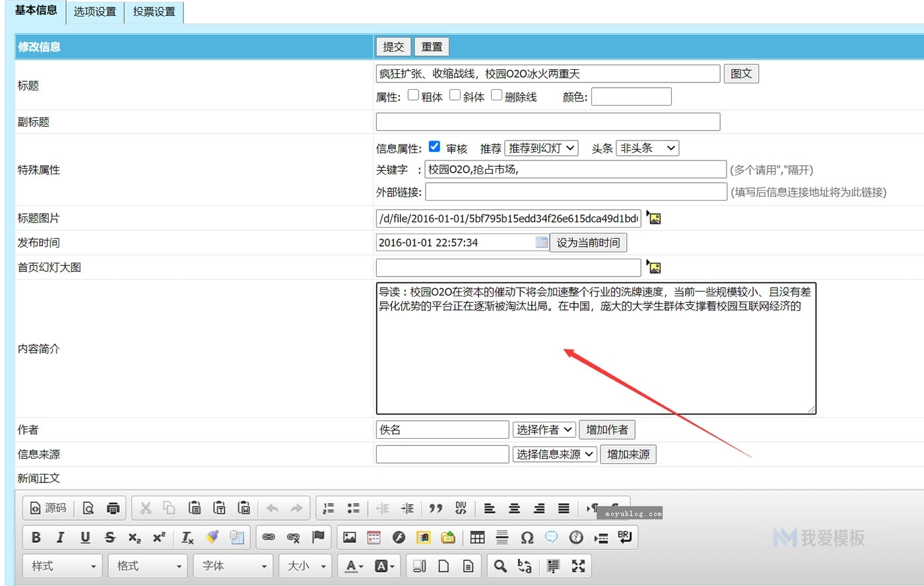Align text right in editor

tap(539, 508)
